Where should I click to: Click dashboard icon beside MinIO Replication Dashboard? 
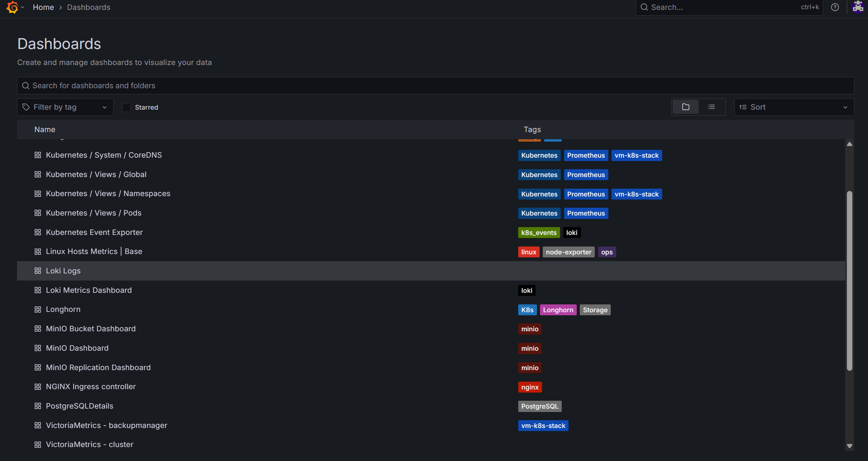click(x=38, y=367)
